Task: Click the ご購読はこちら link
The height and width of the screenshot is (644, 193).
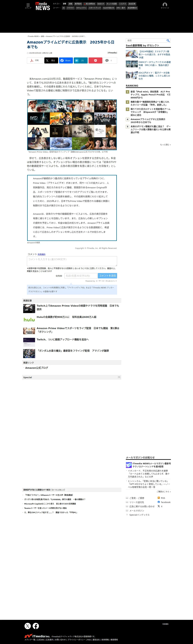Action: tap(164, 491)
